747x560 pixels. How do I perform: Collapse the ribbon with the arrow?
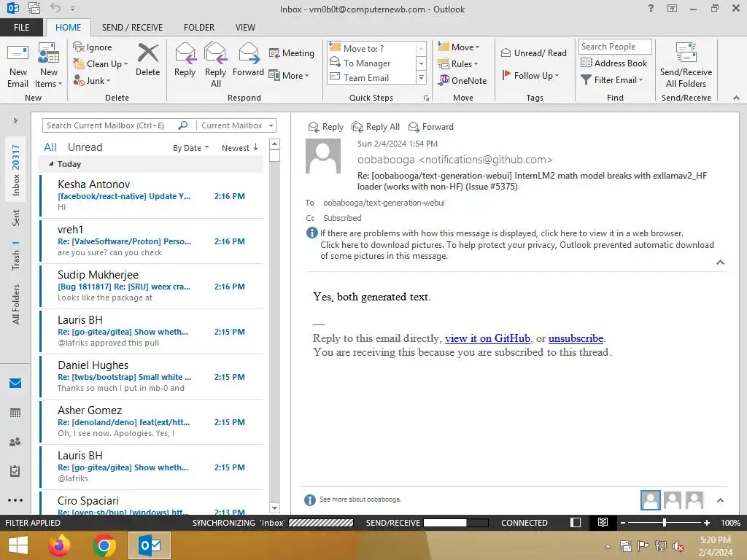coord(736,98)
